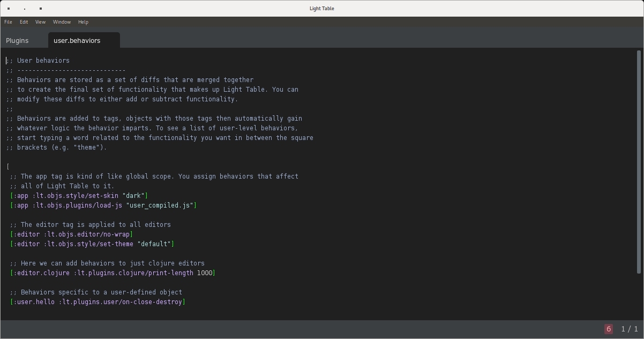The width and height of the screenshot is (644, 339).
Task: Switch to the Plugins tab
Action: [x=17, y=41]
